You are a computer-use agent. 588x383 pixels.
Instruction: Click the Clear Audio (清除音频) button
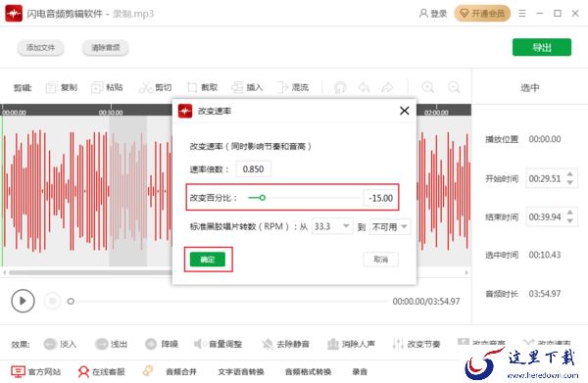(x=106, y=48)
